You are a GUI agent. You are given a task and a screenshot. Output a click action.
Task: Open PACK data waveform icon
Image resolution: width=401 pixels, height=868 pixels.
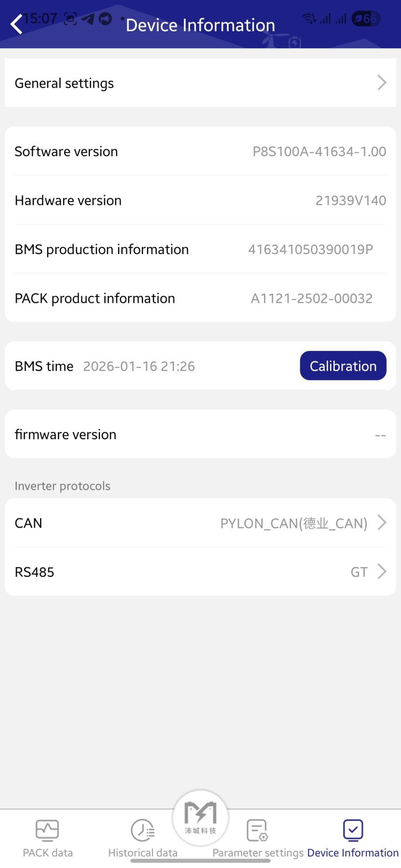pyautogui.click(x=47, y=830)
